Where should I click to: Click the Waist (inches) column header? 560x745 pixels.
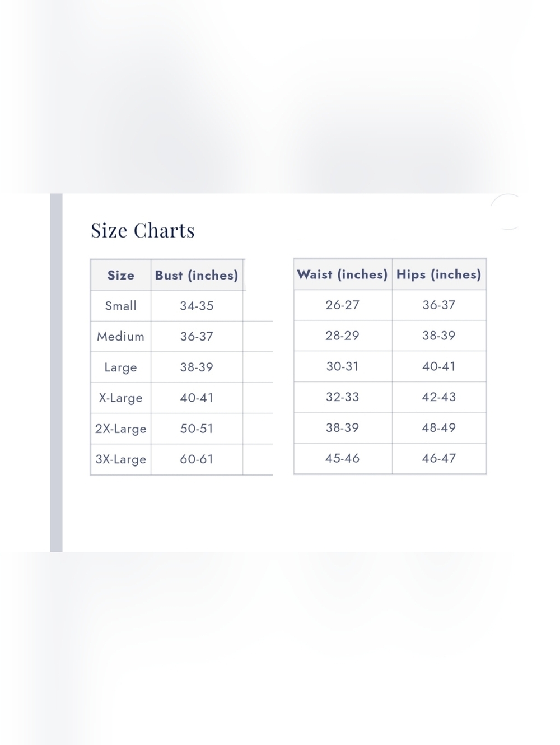tap(343, 274)
